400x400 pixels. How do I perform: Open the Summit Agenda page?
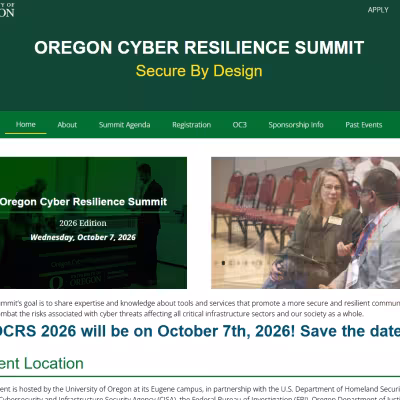[x=124, y=125]
